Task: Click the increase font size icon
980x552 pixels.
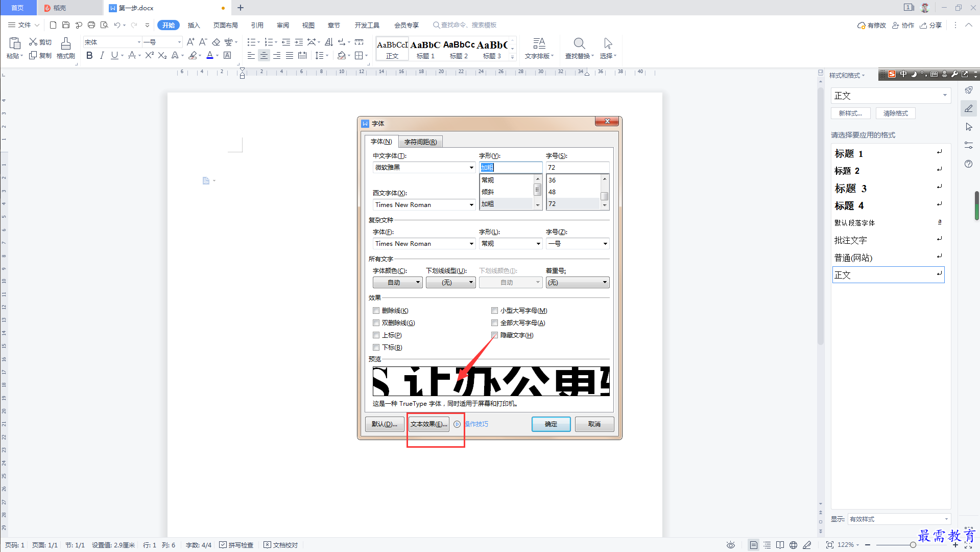Action: click(190, 42)
